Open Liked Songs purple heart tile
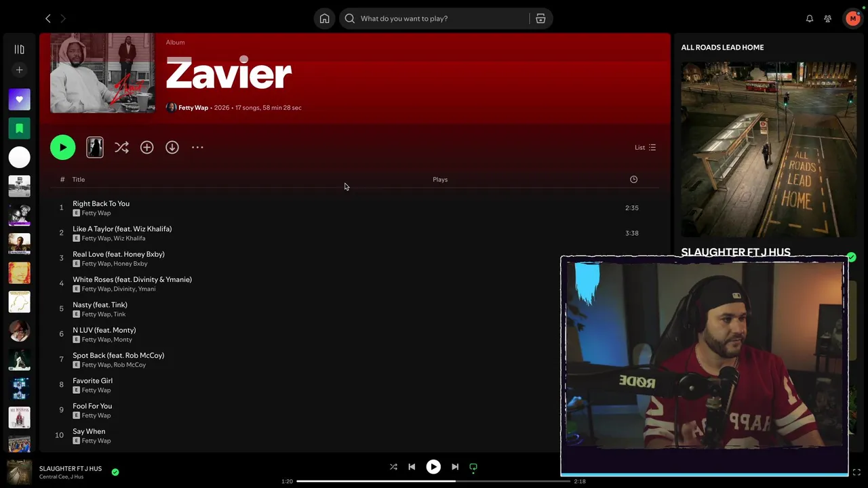The width and height of the screenshot is (868, 488). pyautogui.click(x=19, y=99)
